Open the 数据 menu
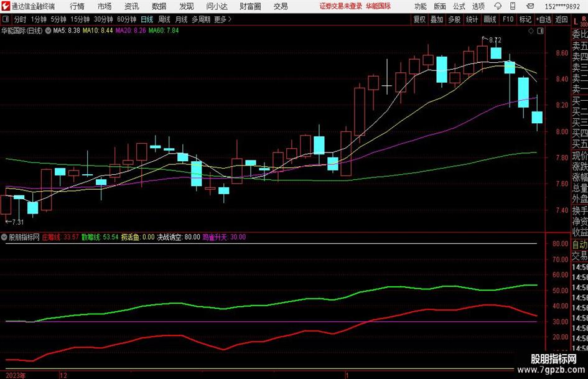The height and width of the screenshot is (379, 588). click(159, 6)
